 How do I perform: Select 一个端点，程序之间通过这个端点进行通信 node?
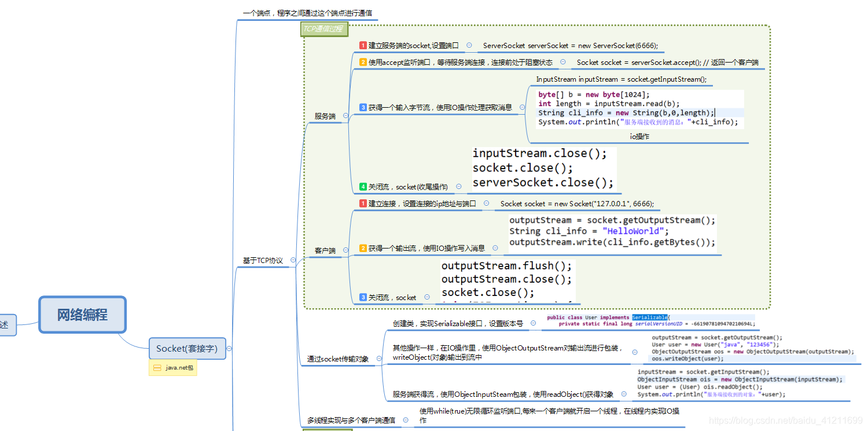coord(307,13)
